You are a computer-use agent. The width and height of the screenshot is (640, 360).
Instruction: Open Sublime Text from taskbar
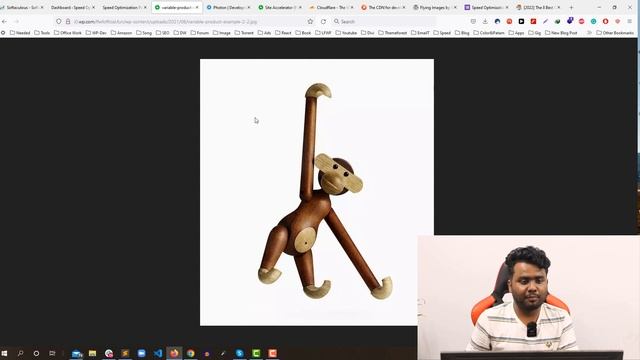coord(125,353)
